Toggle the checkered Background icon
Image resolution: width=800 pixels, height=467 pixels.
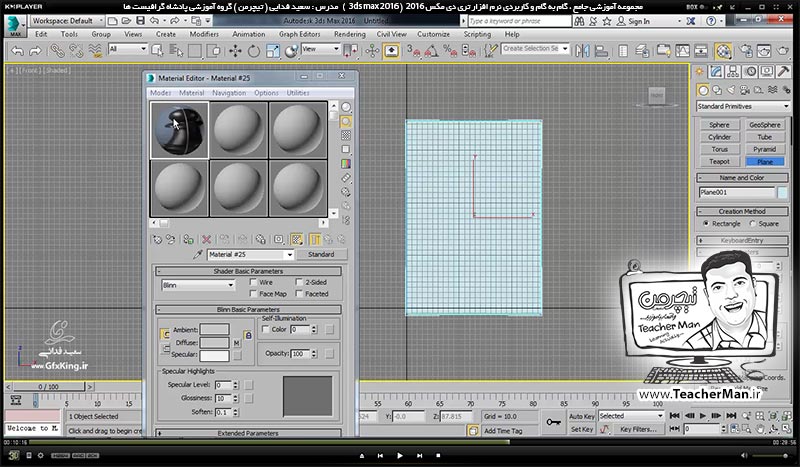click(x=346, y=135)
